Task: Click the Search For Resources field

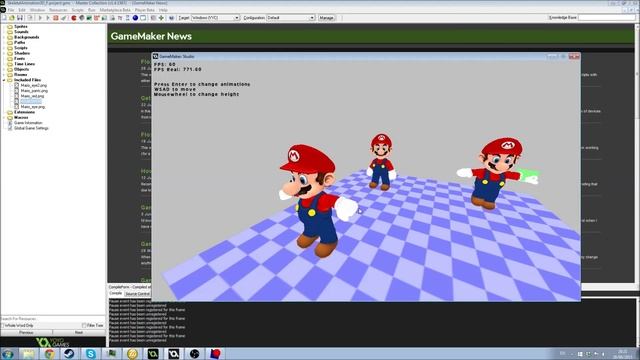Action: coord(53,319)
